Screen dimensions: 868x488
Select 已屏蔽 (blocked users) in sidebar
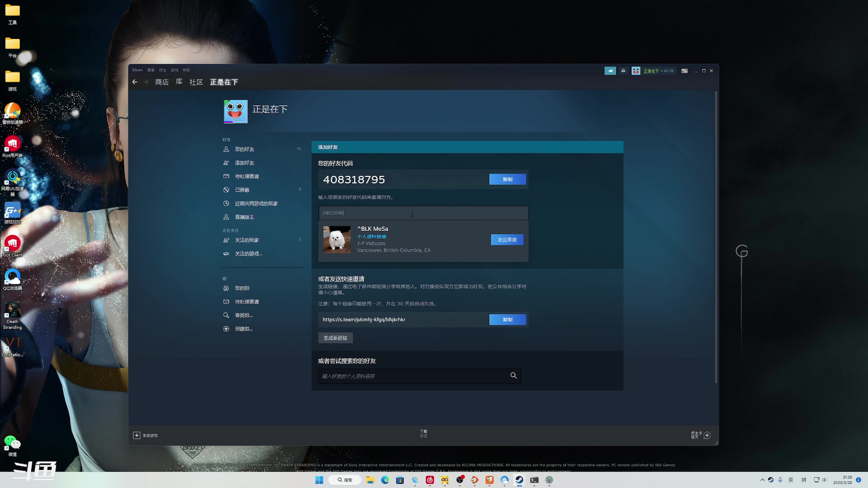242,190
